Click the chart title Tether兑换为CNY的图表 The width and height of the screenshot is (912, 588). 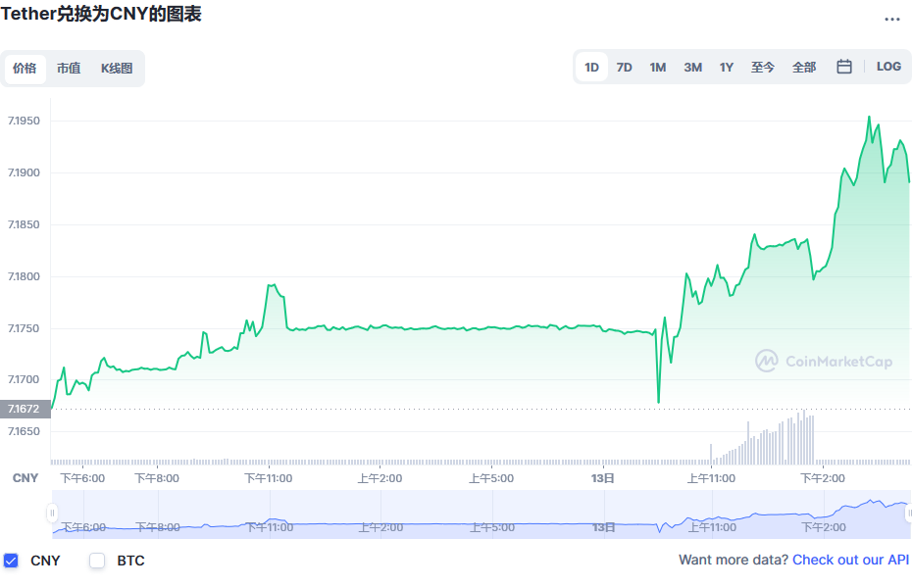point(101,14)
